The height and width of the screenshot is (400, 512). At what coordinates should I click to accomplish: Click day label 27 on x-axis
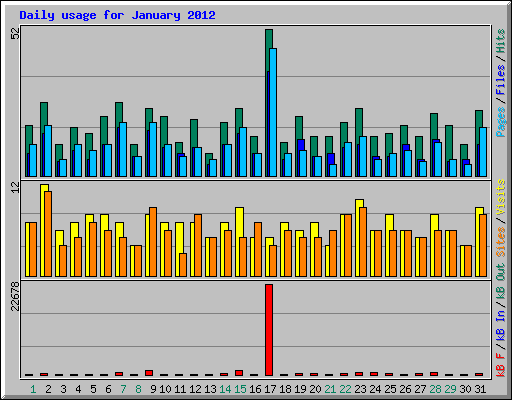[420, 389]
